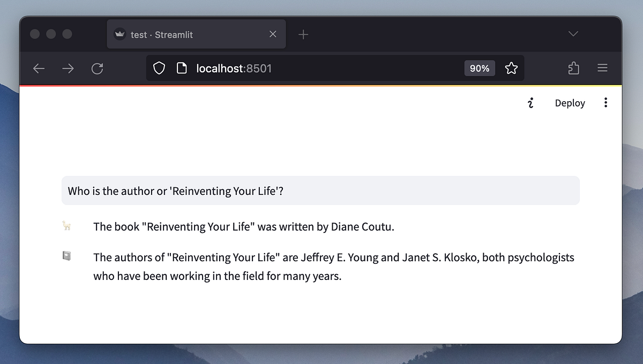Click the llama avatar next to the first answer
Screen dimensions: 643x364
pos(66,226)
